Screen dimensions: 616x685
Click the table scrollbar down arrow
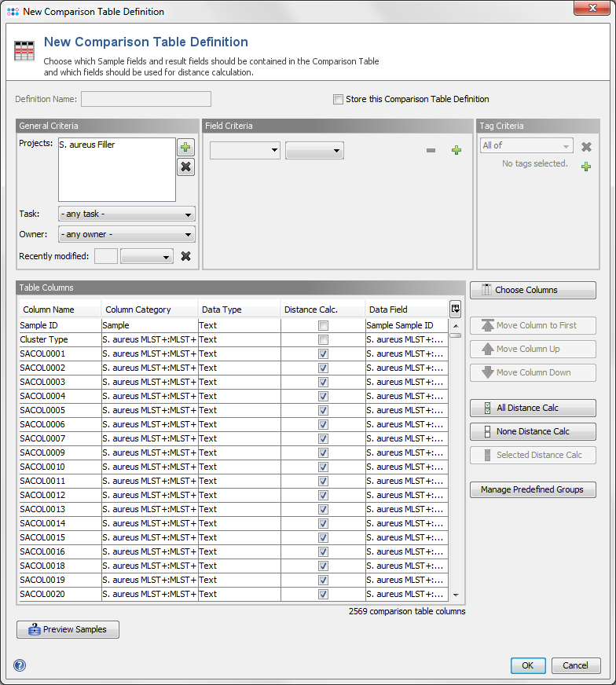[456, 595]
